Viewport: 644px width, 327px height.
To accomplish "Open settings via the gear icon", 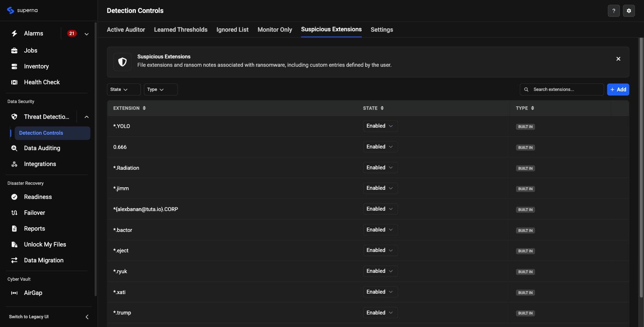I will 629,11.
